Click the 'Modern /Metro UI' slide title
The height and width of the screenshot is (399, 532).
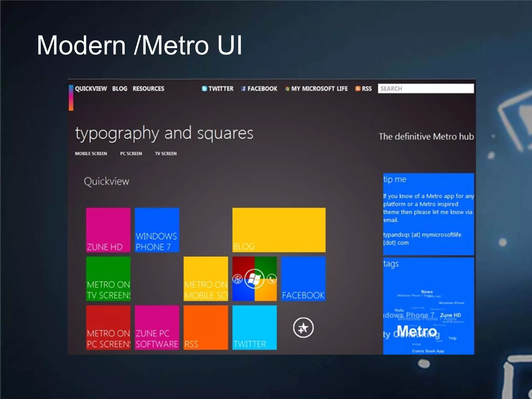coord(140,45)
